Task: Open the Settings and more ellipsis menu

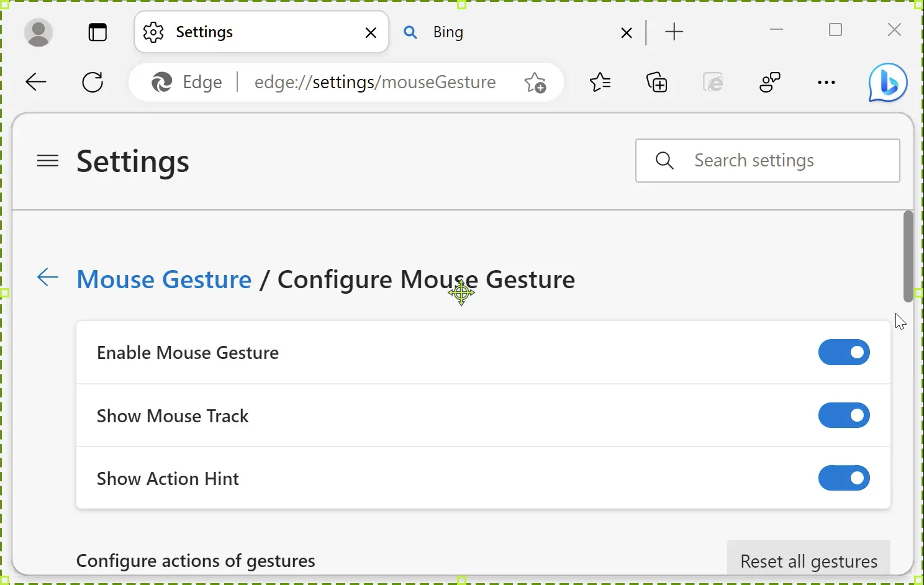Action: tap(827, 82)
